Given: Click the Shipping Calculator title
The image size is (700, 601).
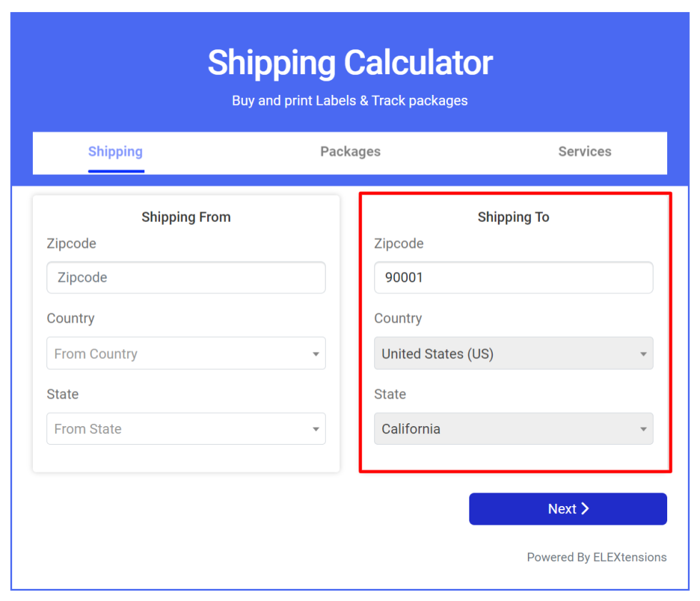Looking at the screenshot, I should pos(350,63).
